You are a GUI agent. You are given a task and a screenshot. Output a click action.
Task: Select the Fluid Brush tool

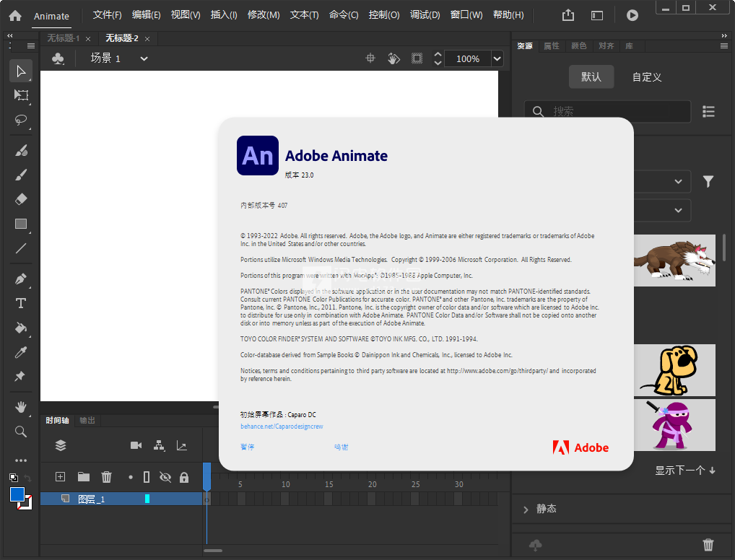click(x=21, y=150)
